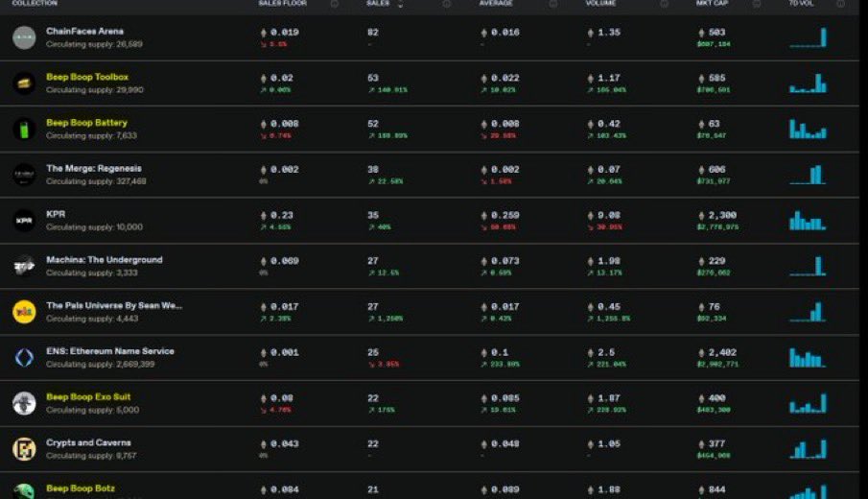View The Pals Universe volume chart
Viewport: 868px width, 499px height.
coord(808,312)
